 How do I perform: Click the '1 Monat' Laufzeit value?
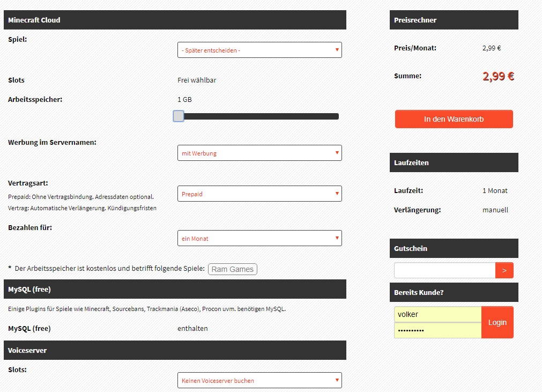pos(495,190)
